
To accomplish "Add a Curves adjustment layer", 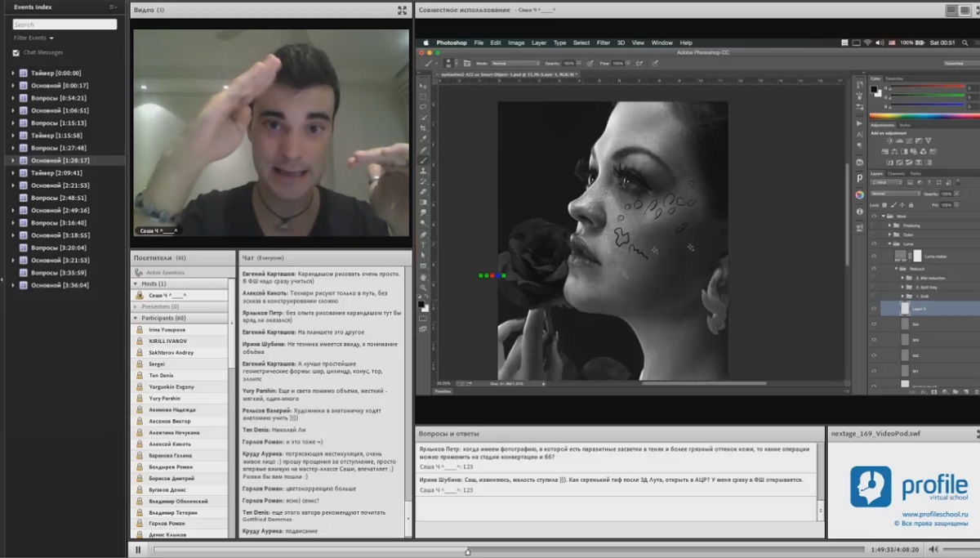I will coord(909,141).
